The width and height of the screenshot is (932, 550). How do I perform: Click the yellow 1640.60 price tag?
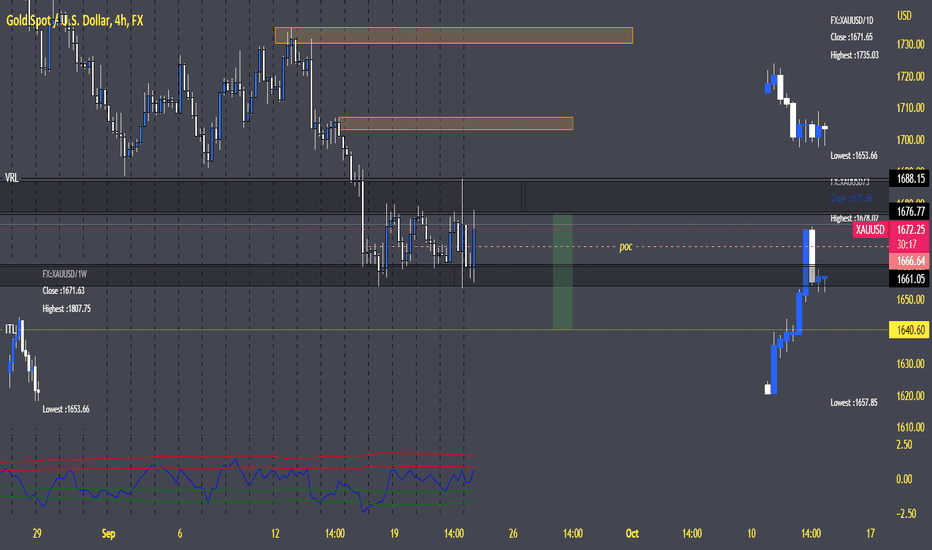909,330
